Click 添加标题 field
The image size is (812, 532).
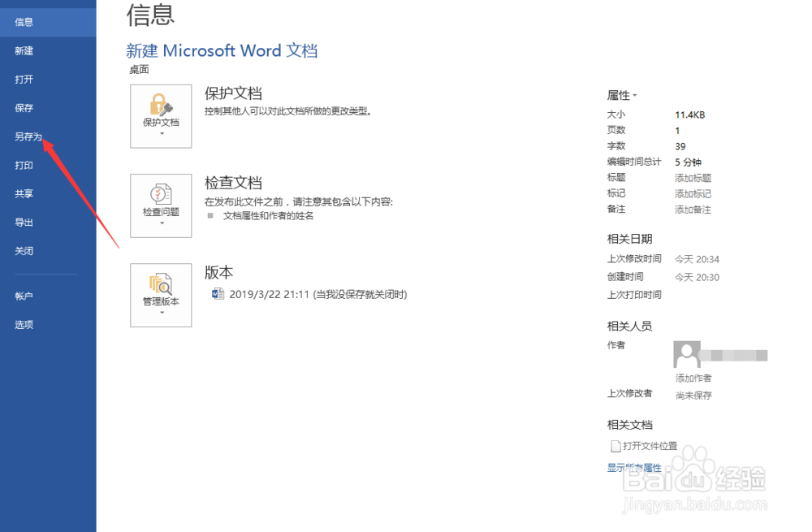click(693, 178)
